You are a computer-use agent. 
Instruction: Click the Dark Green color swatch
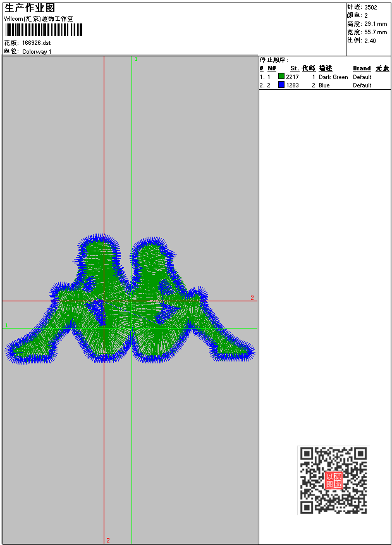(281, 77)
